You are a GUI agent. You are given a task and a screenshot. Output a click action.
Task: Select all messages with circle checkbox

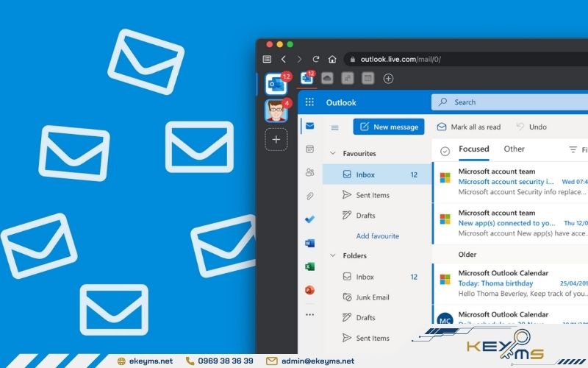coord(445,152)
